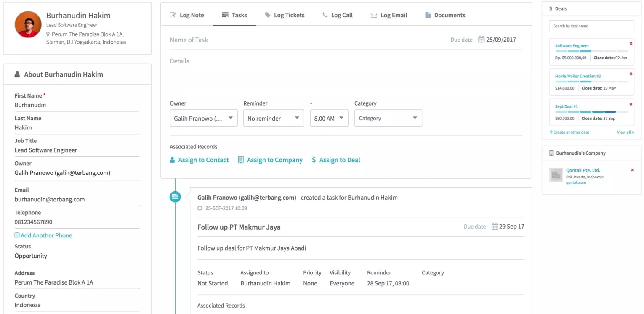644x314 pixels.
Task: Click the teal task timeline marker icon
Action: [175, 196]
